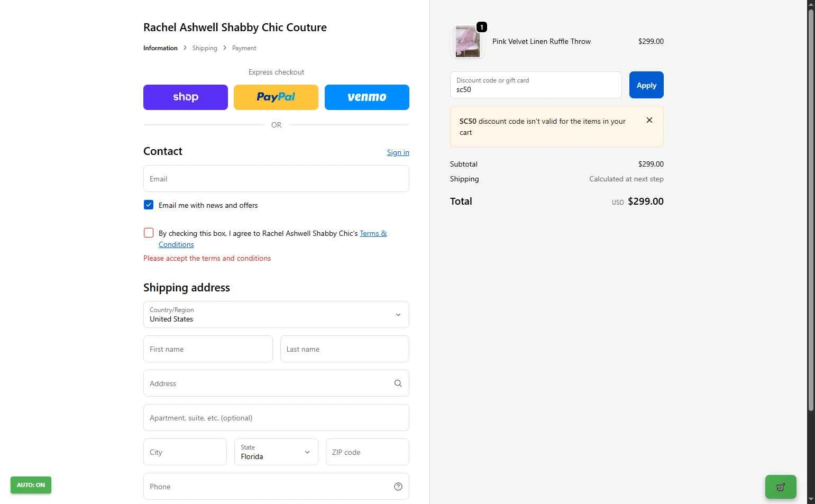Go to Payment breadcrumb step
This screenshot has width=815, height=504.
[244, 48]
